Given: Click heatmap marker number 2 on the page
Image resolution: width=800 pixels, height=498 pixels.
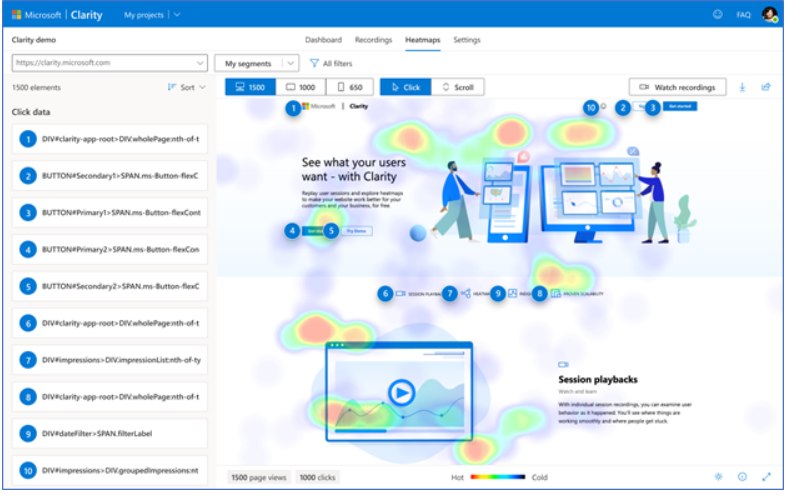Looking at the screenshot, I should tap(622, 108).
